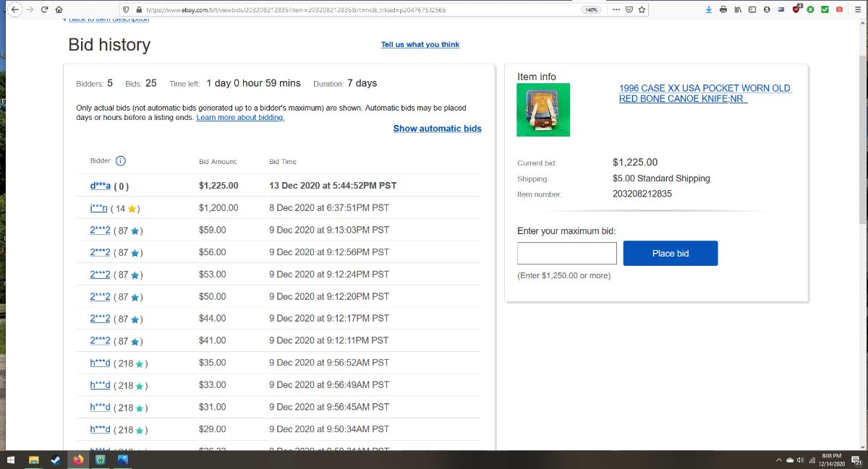Screen dimensions: 868x469
Task: Click the bidder info circle icon
Action: click(x=121, y=161)
